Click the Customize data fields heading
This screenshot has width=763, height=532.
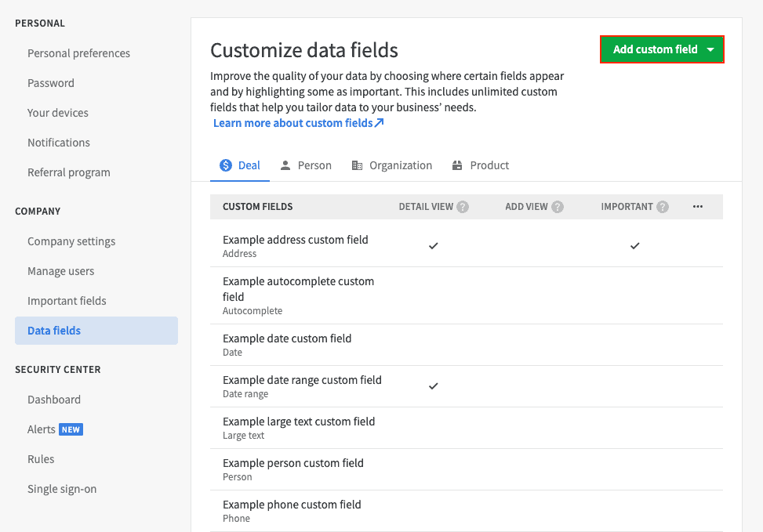tap(304, 51)
